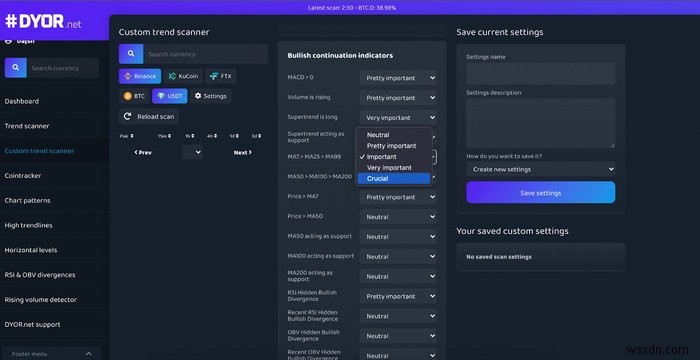Click the Save settings button
Viewport: 700px width, 360px height.
[541, 193]
